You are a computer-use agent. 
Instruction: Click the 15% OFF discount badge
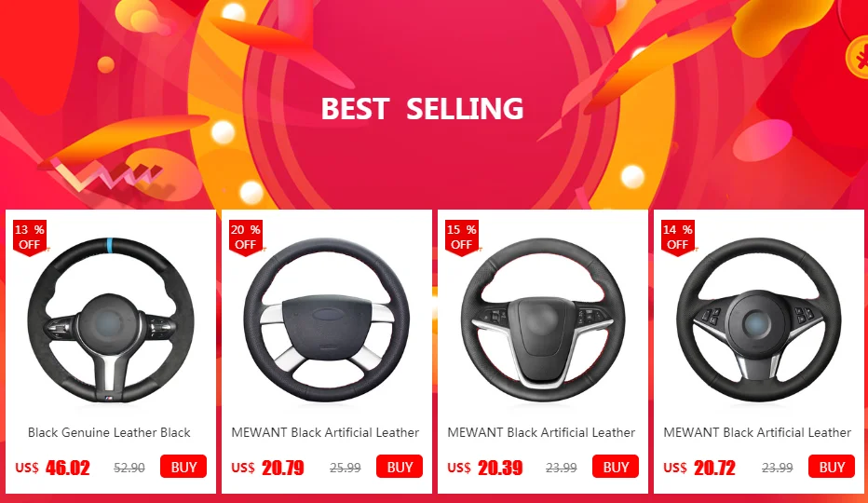(x=462, y=238)
